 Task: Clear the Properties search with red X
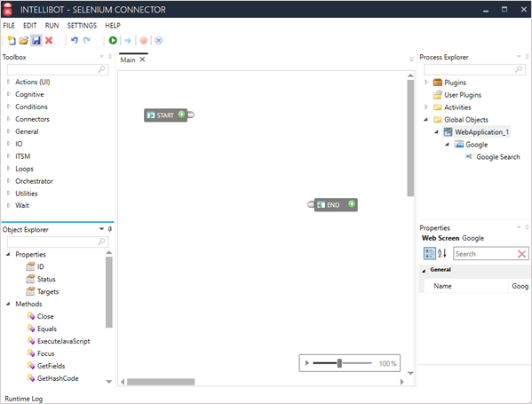click(x=522, y=254)
